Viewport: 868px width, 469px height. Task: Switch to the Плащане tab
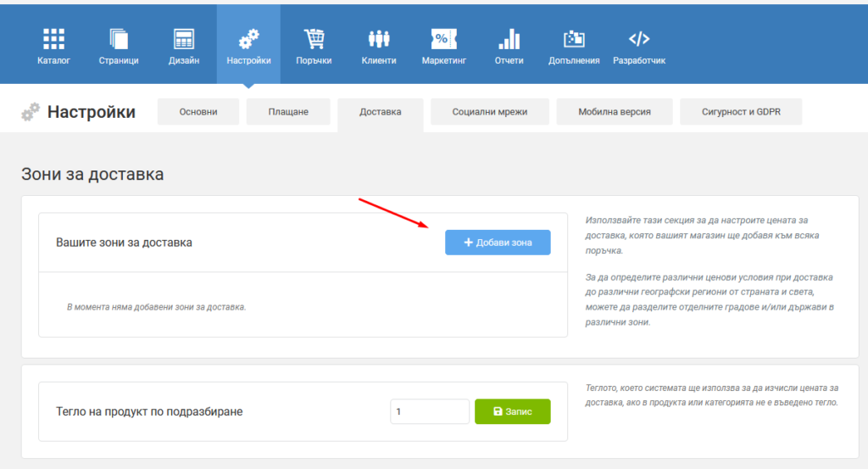[288, 112]
